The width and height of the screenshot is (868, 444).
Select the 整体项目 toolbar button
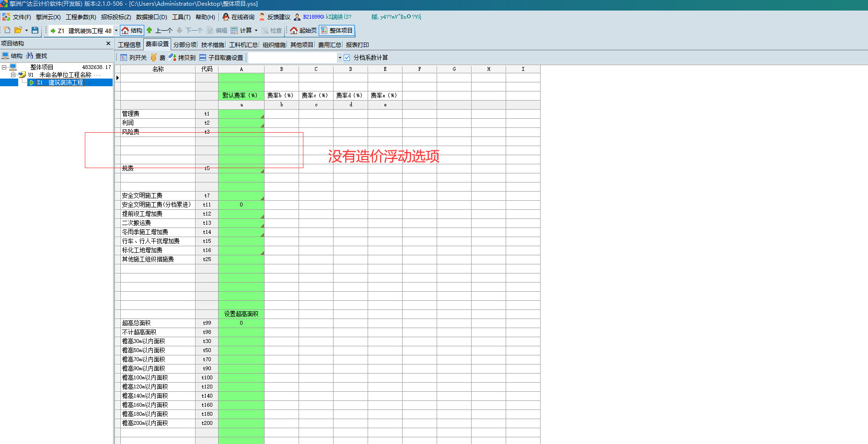tap(337, 31)
